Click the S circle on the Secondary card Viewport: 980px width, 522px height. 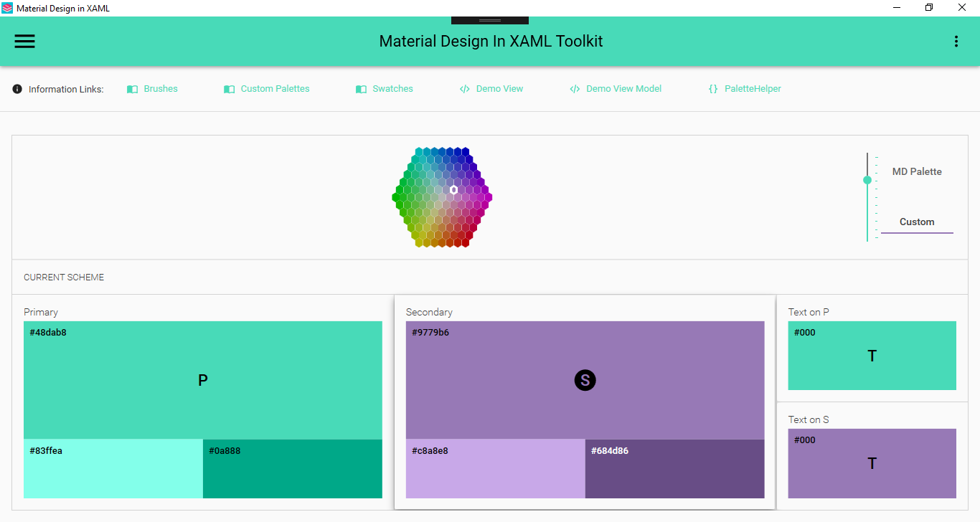click(585, 380)
